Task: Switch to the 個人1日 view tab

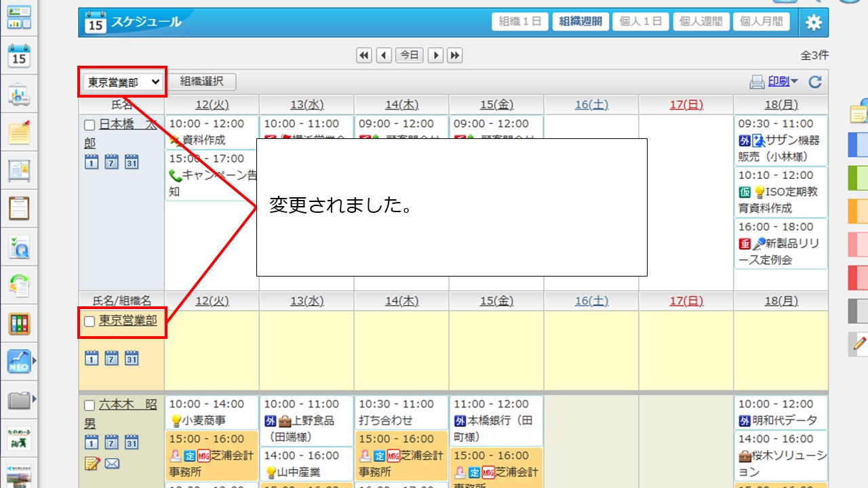Action: [641, 22]
